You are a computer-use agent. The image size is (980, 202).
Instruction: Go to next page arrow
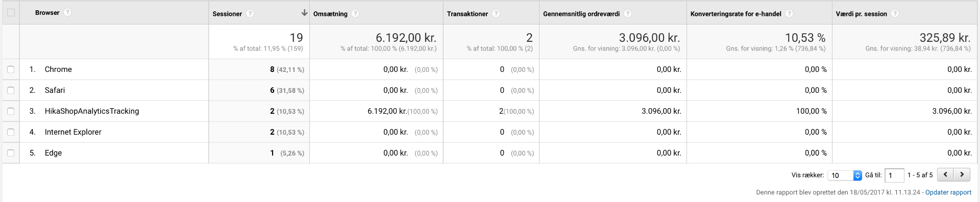pos(962,174)
